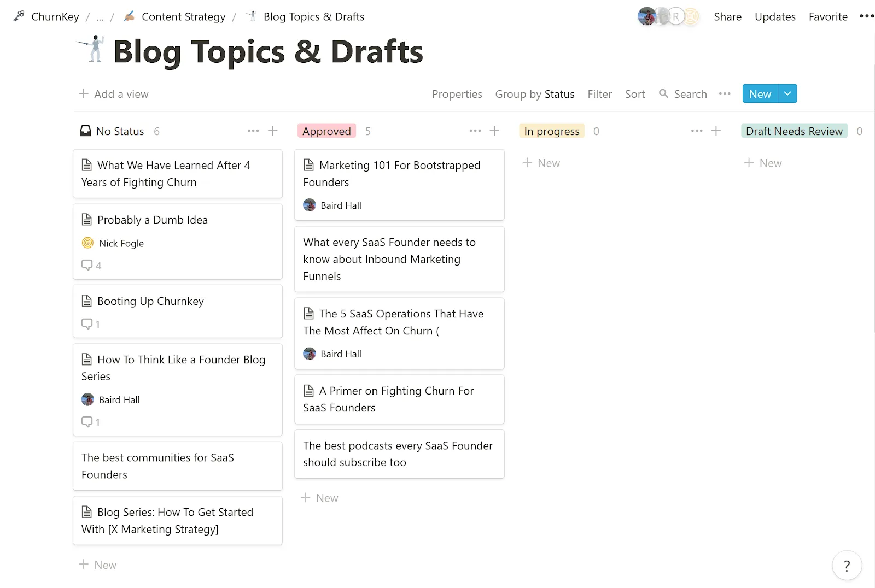The image size is (875, 588).
Task: Open the Filter menu
Action: 599,94
